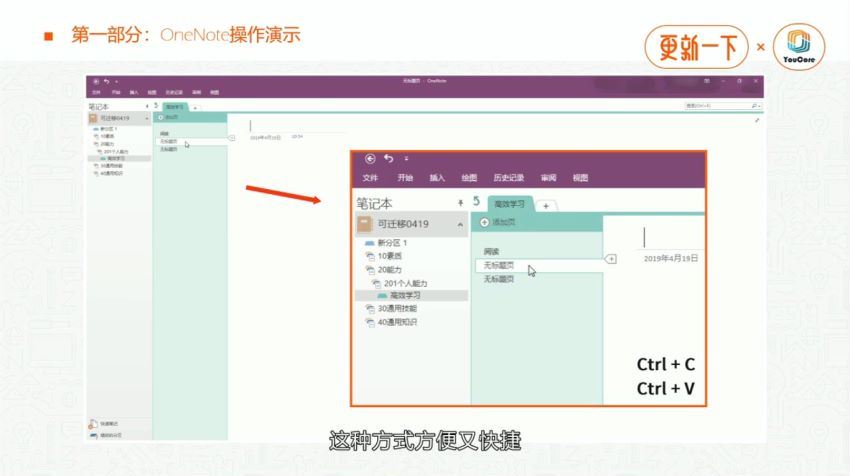Select the 高效学习 tree section in the inset
Viewport: 850px width, 476px height.
tap(411, 295)
